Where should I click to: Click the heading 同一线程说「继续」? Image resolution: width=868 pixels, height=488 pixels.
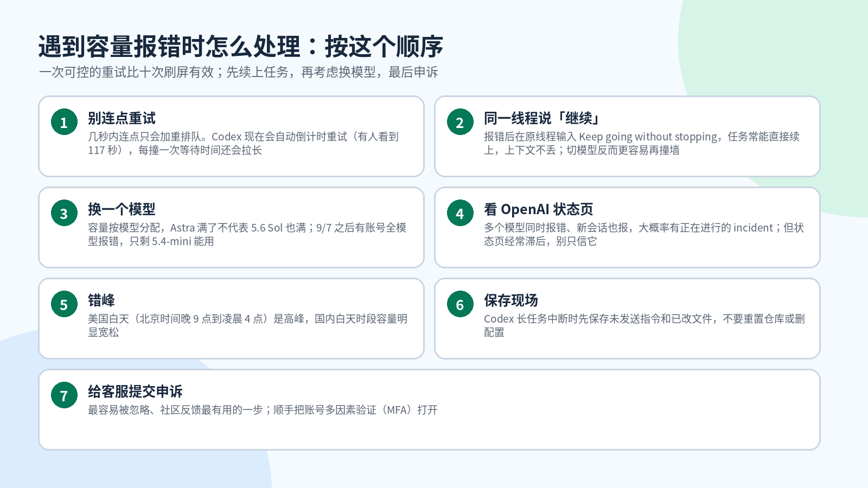pyautogui.click(x=542, y=118)
